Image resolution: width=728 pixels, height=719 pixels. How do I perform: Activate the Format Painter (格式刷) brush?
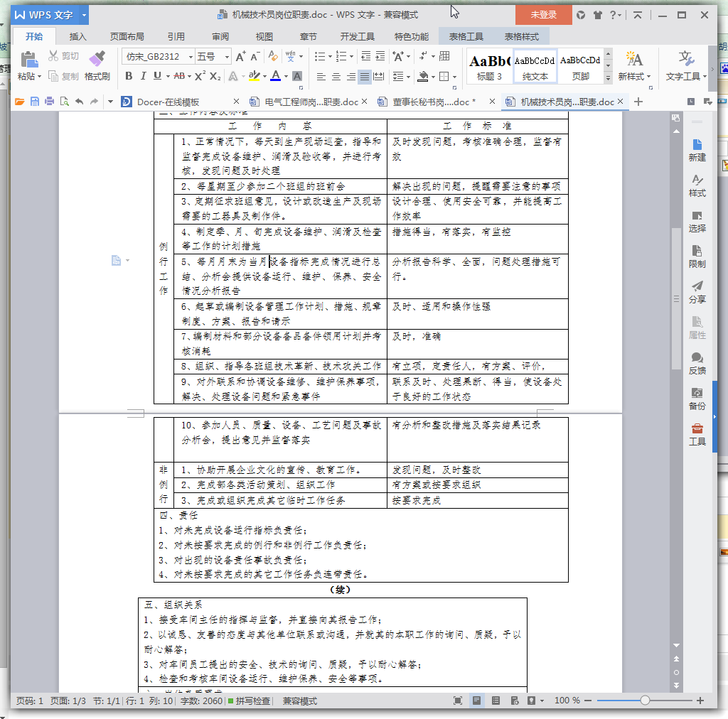coord(97,59)
